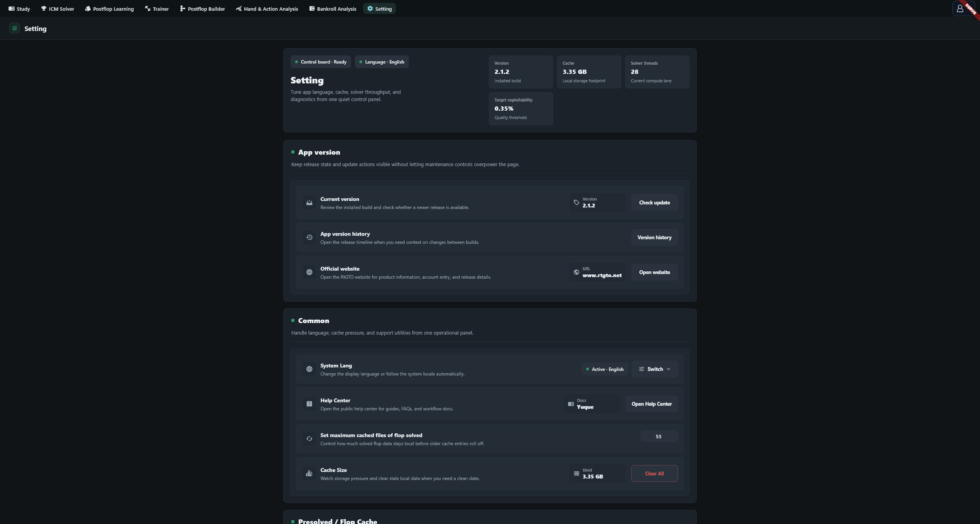Click the trophy icon of ICM Solver

click(44, 8)
